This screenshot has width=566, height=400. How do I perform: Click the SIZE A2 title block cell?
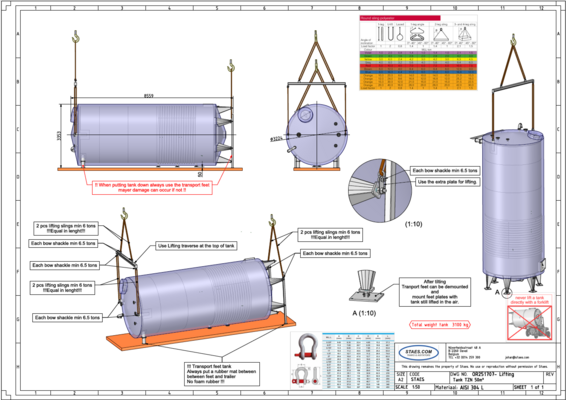401,377
